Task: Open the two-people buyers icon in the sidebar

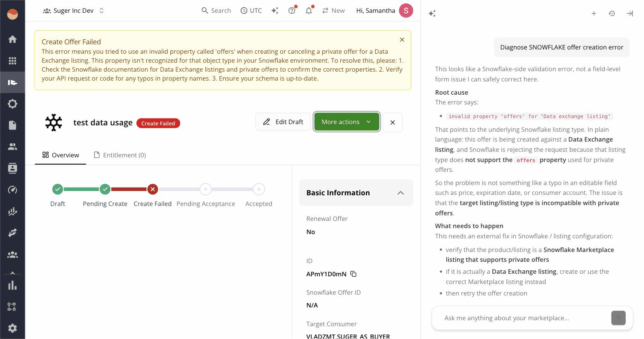Action: point(12,147)
